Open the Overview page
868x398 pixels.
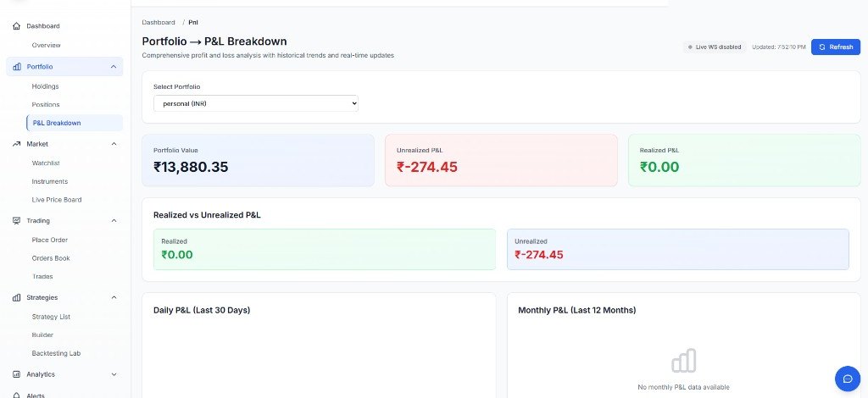click(x=46, y=46)
